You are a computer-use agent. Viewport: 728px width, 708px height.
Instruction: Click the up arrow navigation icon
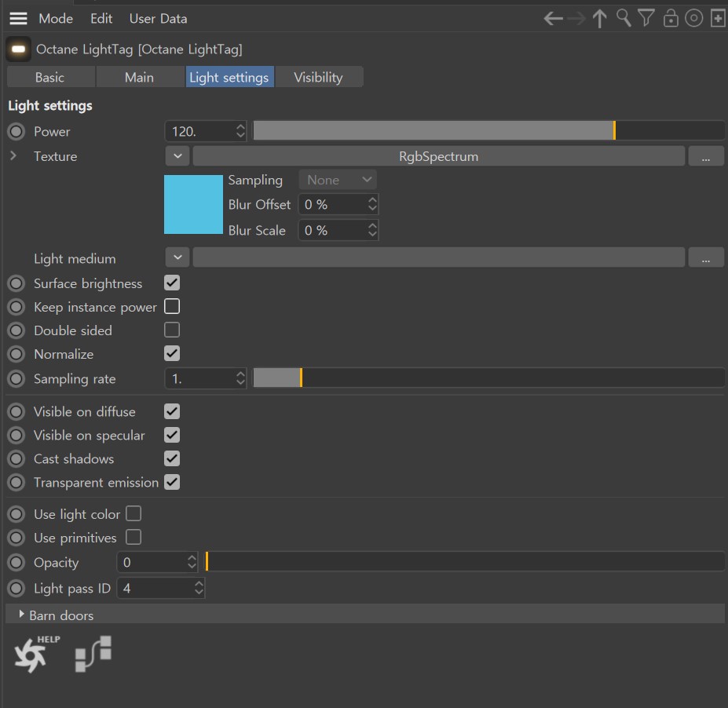(x=599, y=19)
